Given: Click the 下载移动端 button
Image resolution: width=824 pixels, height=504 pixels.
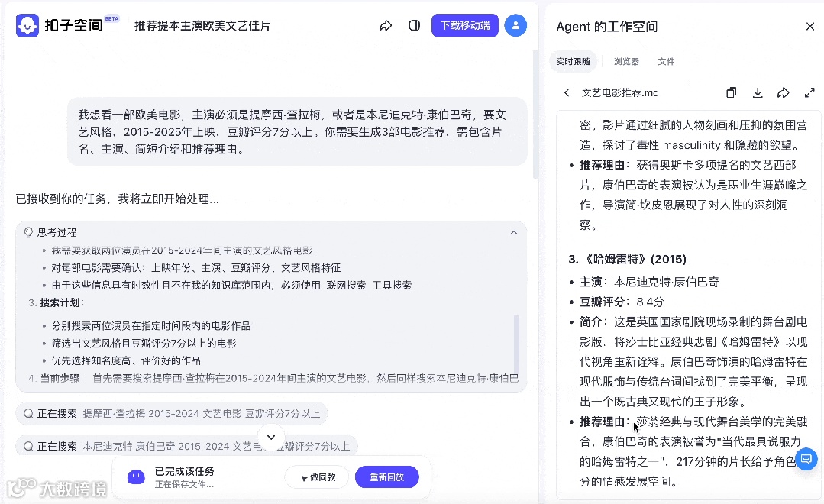Looking at the screenshot, I should pos(465,25).
